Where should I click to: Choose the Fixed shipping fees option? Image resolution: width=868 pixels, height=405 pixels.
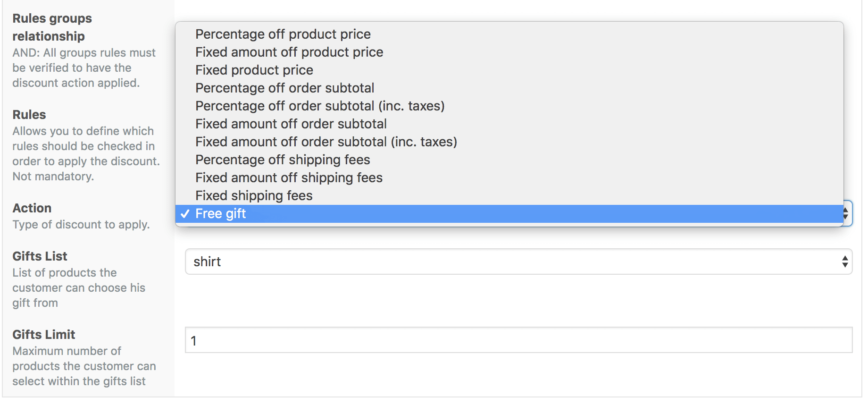tap(509, 195)
